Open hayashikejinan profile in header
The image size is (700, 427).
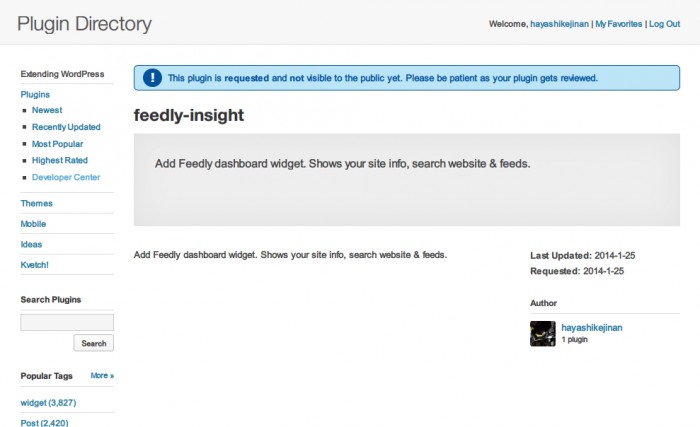click(559, 24)
